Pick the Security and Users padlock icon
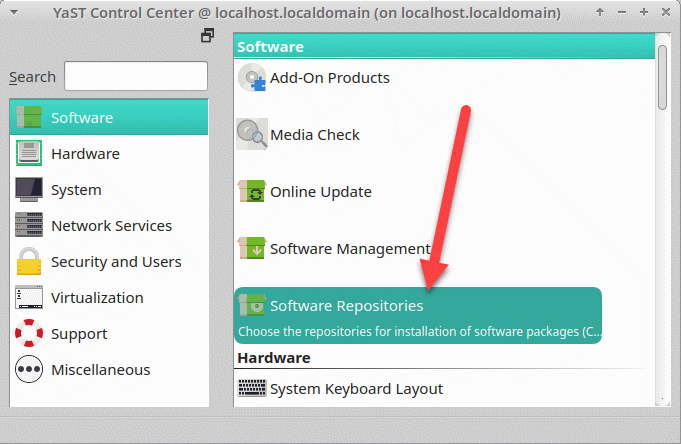Image resolution: width=681 pixels, height=444 pixels. (29, 261)
